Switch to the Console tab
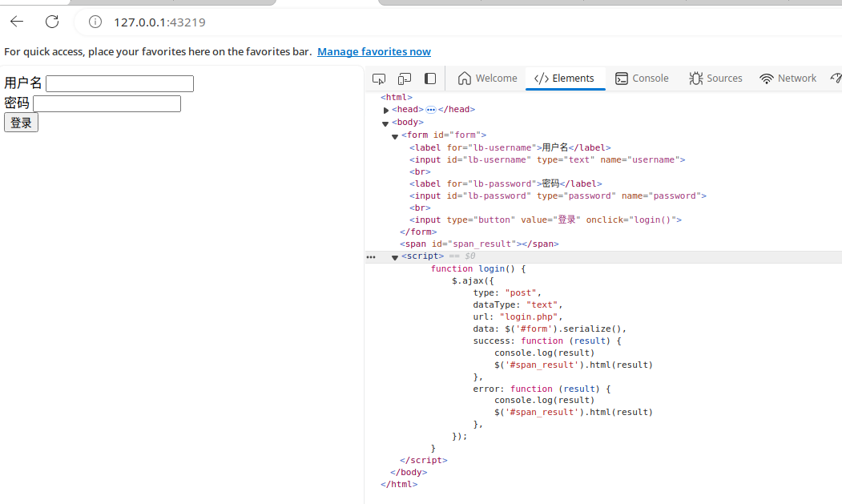The width and height of the screenshot is (842, 504). pyautogui.click(x=643, y=79)
